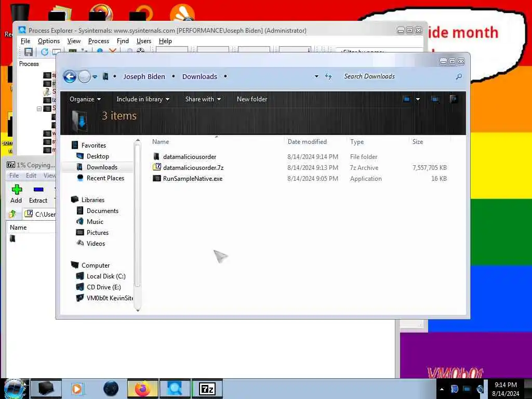The width and height of the screenshot is (532, 399).
Task: Refresh the Downloads folder view
Action: (x=328, y=76)
